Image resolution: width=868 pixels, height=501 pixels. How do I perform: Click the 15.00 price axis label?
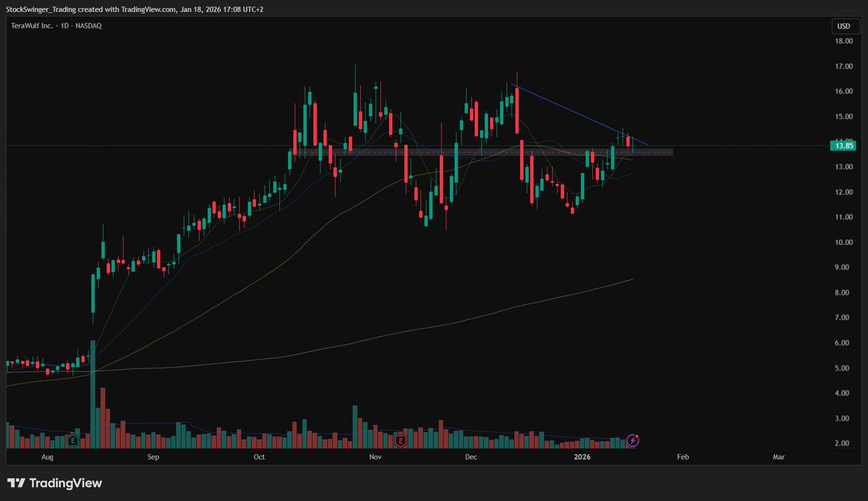[844, 116]
